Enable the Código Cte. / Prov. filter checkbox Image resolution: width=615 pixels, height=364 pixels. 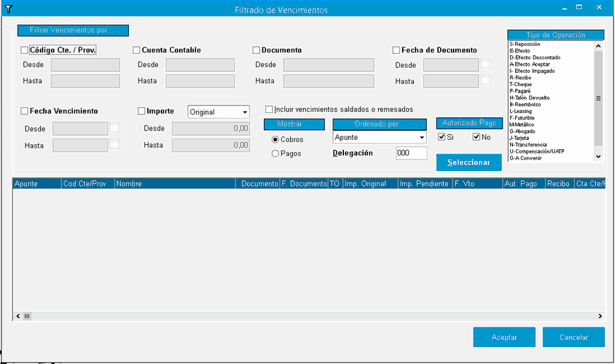(x=25, y=50)
